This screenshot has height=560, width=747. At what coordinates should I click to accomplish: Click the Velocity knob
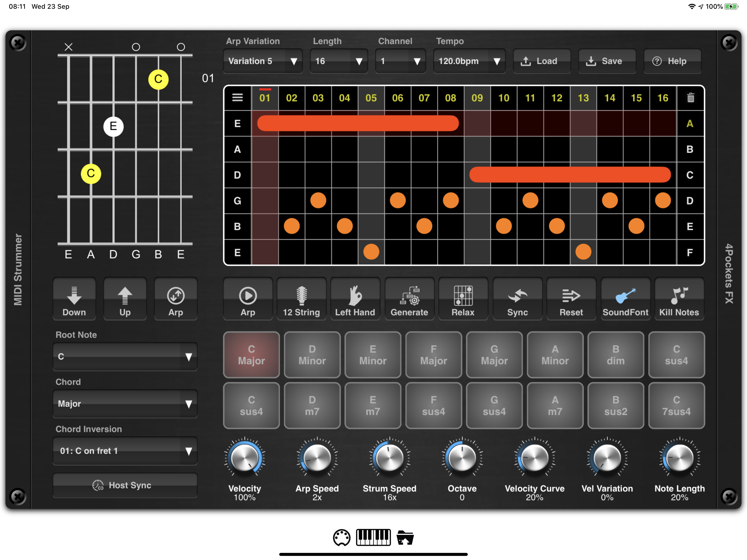point(244,458)
